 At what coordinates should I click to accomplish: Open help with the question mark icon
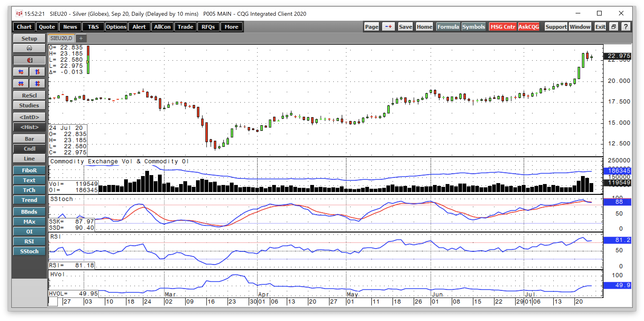tap(625, 27)
